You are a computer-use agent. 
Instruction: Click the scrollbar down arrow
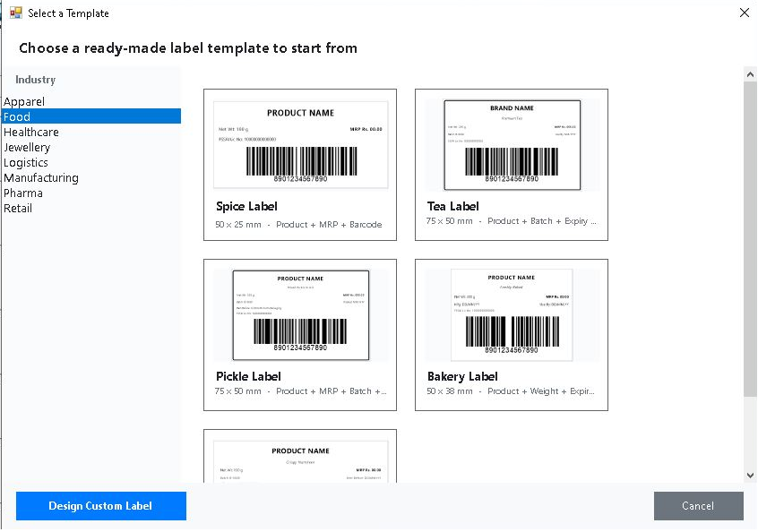click(750, 476)
